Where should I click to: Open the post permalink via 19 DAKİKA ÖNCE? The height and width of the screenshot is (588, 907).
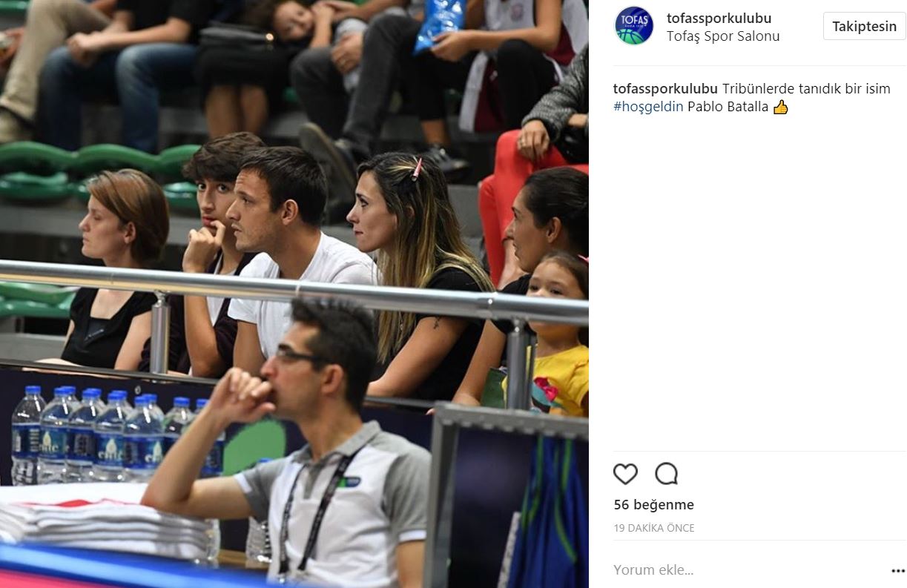pyautogui.click(x=654, y=529)
